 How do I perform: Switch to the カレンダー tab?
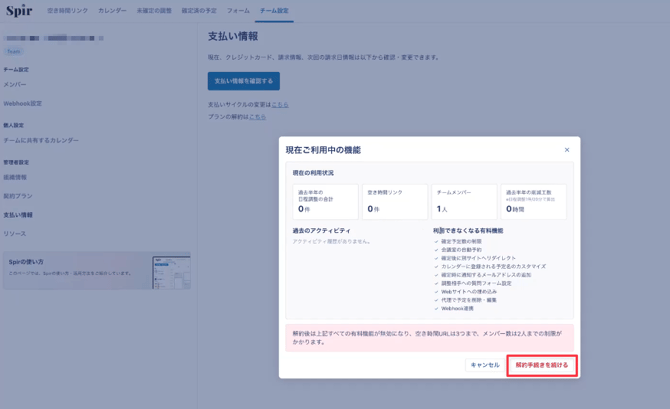coord(112,11)
